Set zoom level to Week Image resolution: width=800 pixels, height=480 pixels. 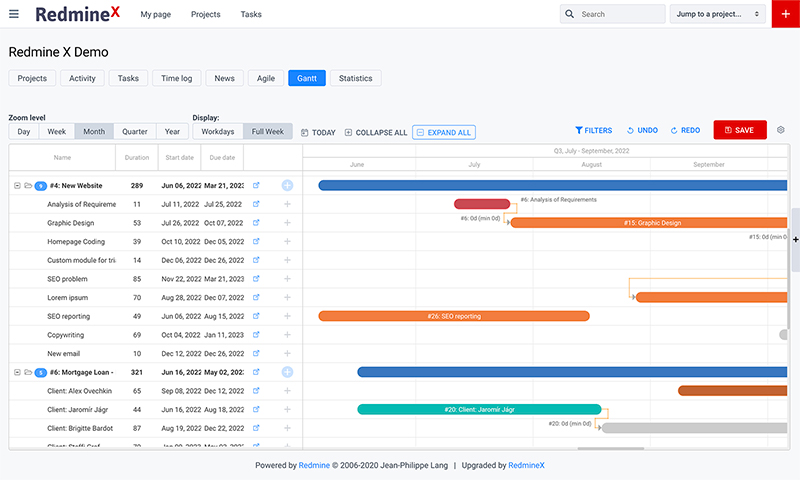57,132
